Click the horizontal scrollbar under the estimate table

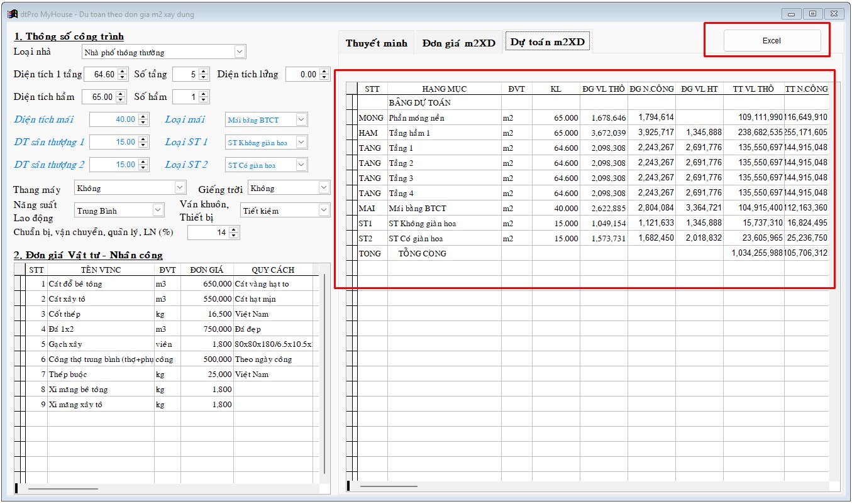click(x=388, y=486)
